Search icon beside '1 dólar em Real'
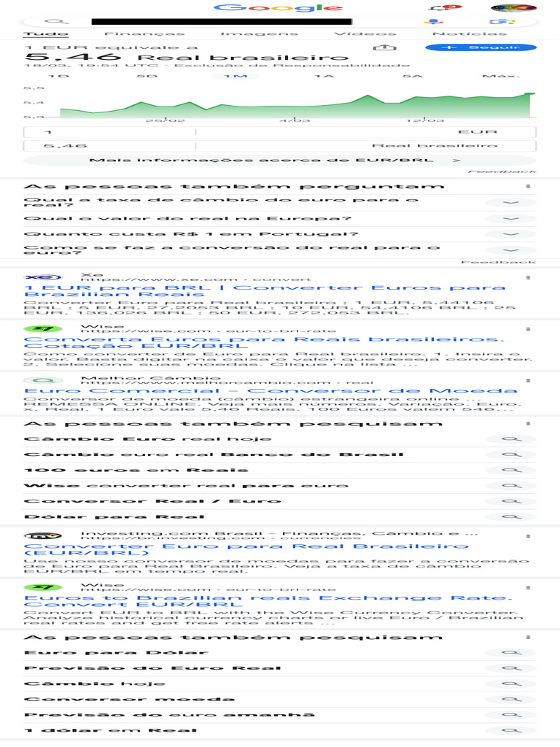 tap(511, 730)
